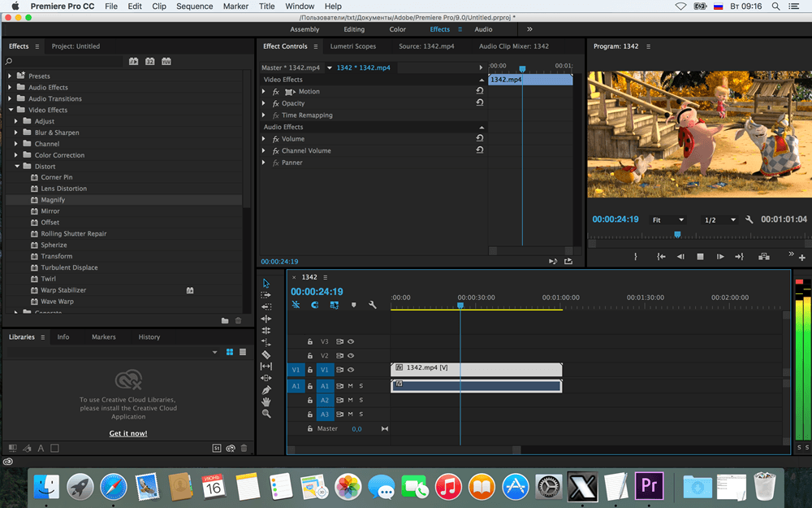Select the Hand tool in the toolbar
This screenshot has width=812, height=508.
[266, 402]
